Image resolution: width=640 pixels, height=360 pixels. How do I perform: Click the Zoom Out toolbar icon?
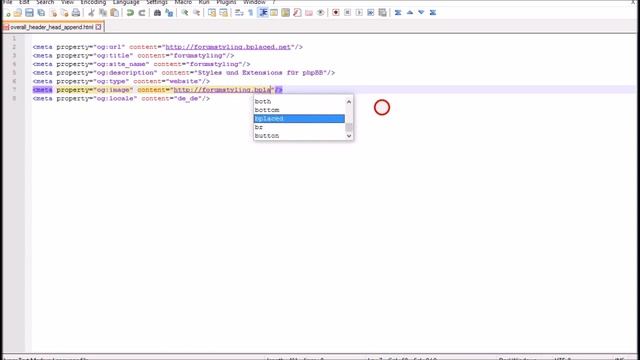pos(196,13)
